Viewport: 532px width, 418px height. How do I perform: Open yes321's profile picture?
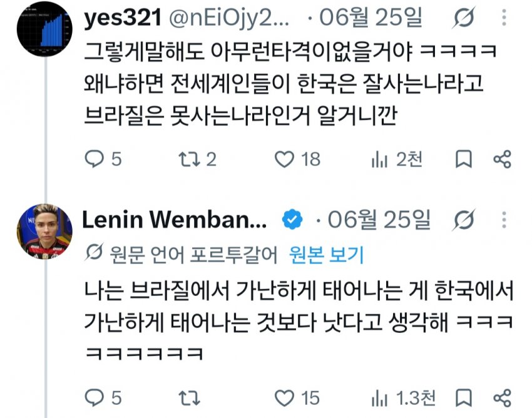coord(44,29)
